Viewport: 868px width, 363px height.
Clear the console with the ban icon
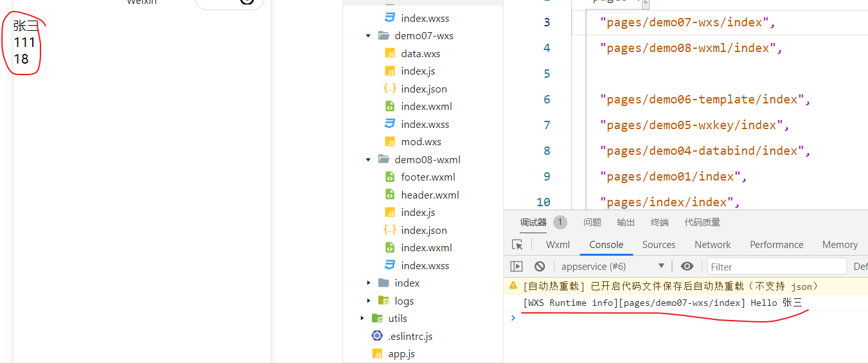tap(540, 266)
